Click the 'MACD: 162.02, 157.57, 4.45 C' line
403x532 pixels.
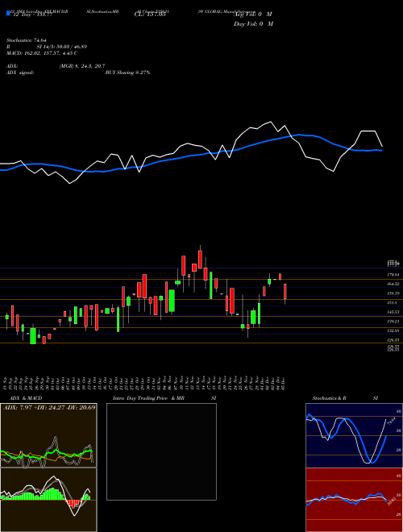pyautogui.click(x=42, y=53)
